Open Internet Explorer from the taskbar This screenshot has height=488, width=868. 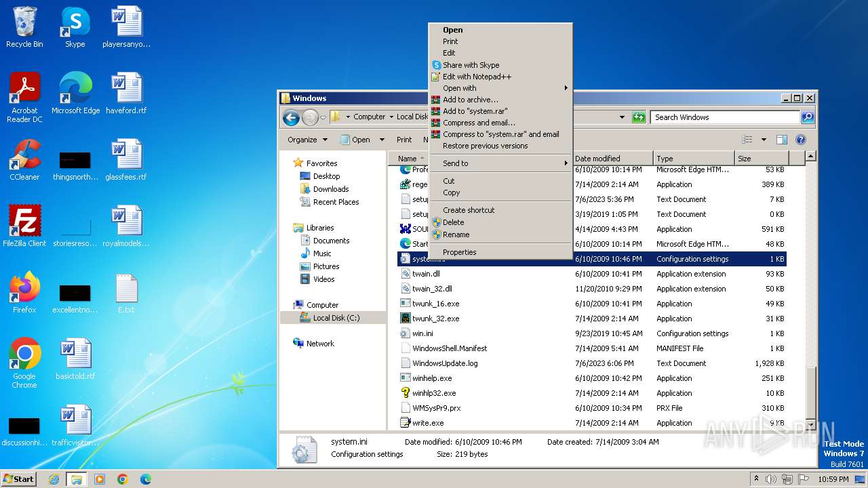(x=54, y=479)
